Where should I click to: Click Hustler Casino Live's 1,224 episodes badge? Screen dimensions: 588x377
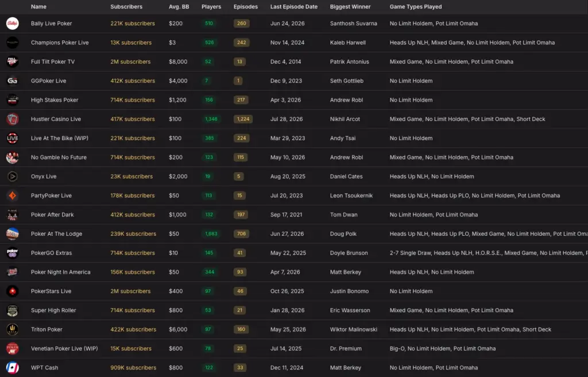[243, 119]
